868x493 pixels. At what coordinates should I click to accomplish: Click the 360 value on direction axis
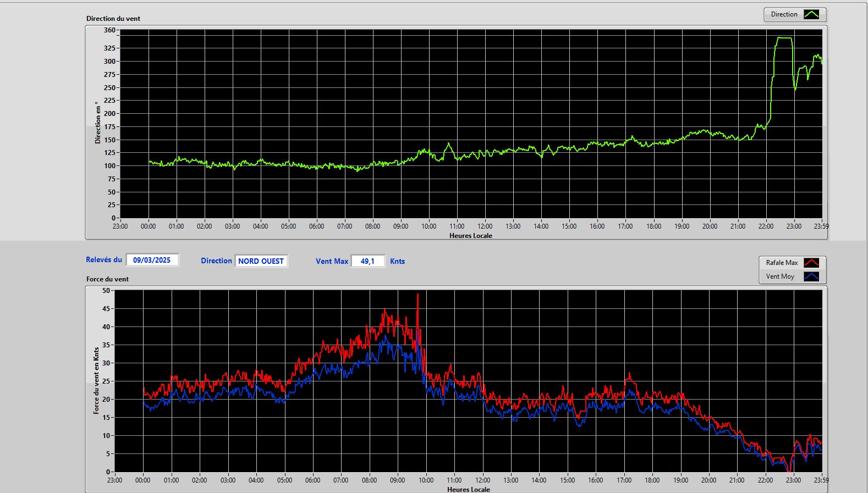(109, 30)
